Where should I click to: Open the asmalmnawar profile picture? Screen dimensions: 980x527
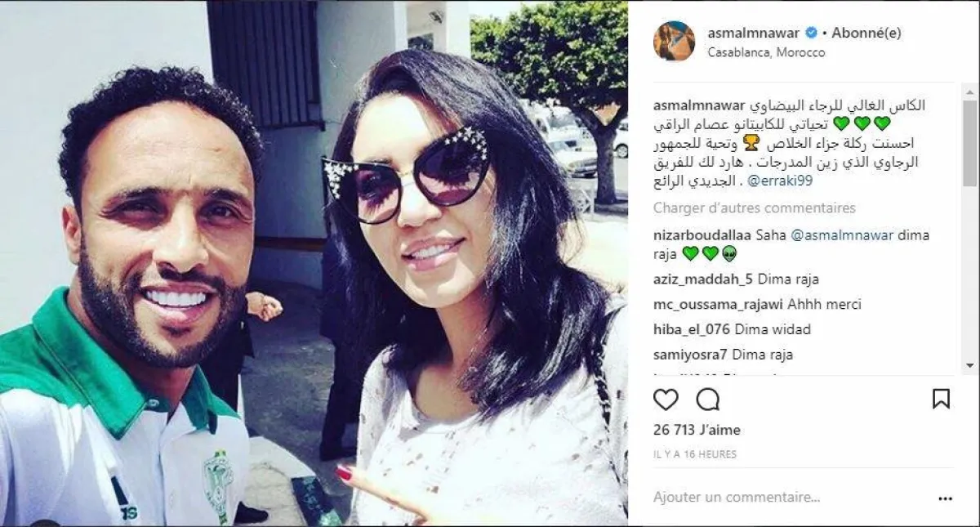pyautogui.click(x=674, y=42)
